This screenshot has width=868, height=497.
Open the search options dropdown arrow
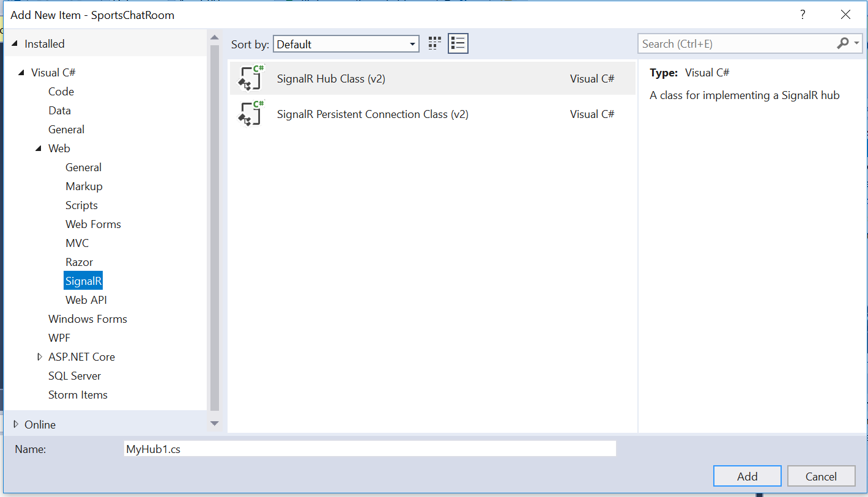tap(857, 43)
